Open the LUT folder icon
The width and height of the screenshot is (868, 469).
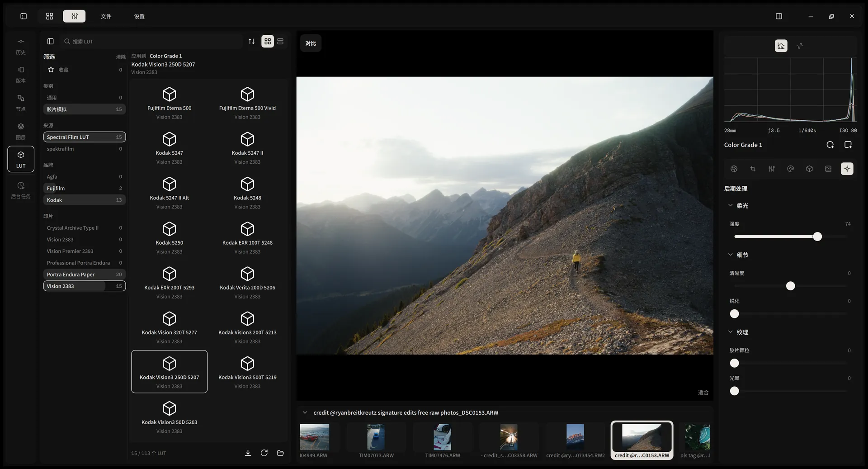point(280,453)
